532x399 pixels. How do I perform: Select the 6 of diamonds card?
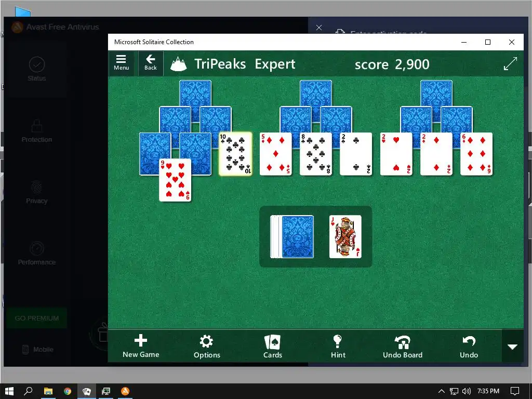(x=476, y=154)
